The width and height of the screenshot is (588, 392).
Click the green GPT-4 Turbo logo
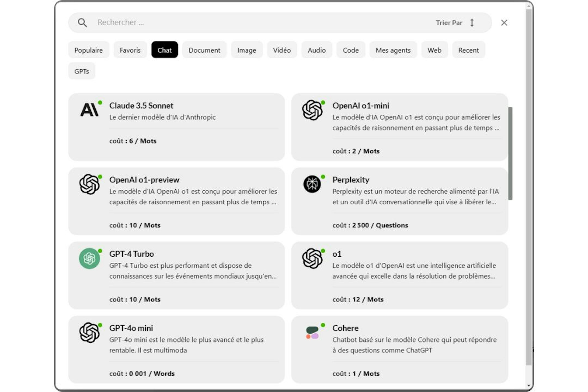tap(89, 258)
